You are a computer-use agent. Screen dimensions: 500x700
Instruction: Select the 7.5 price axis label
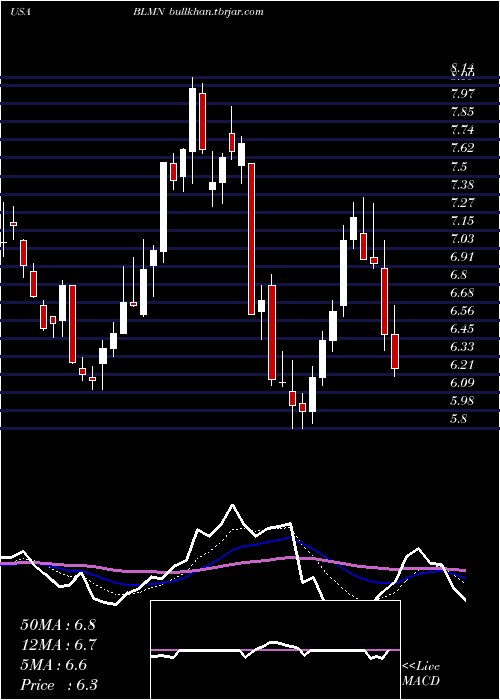(x=459, y=166)
